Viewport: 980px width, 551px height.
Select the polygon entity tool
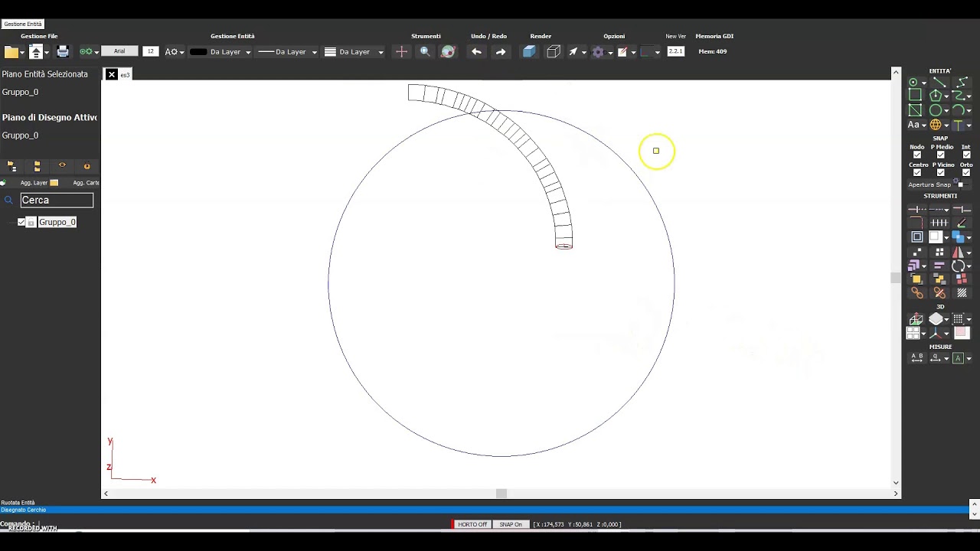936,95
